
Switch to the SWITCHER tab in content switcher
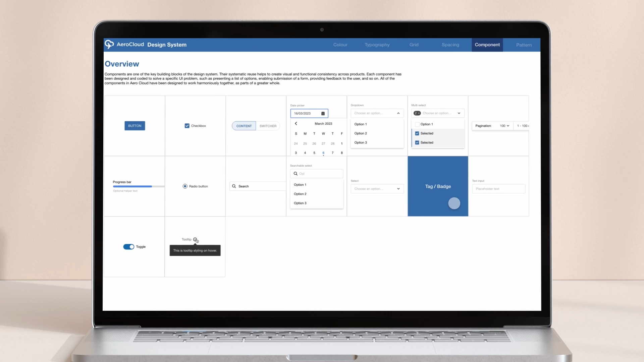click(268, 126)
